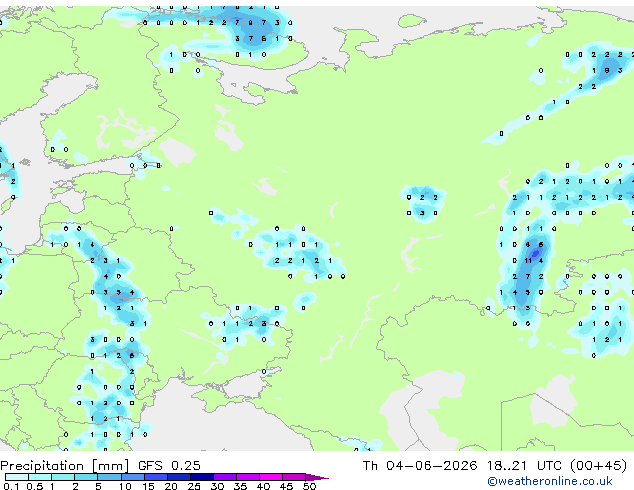Click the 10–15 mm legend swatch
This screenshot has width=634, height=490.
[x=132, y=477]
